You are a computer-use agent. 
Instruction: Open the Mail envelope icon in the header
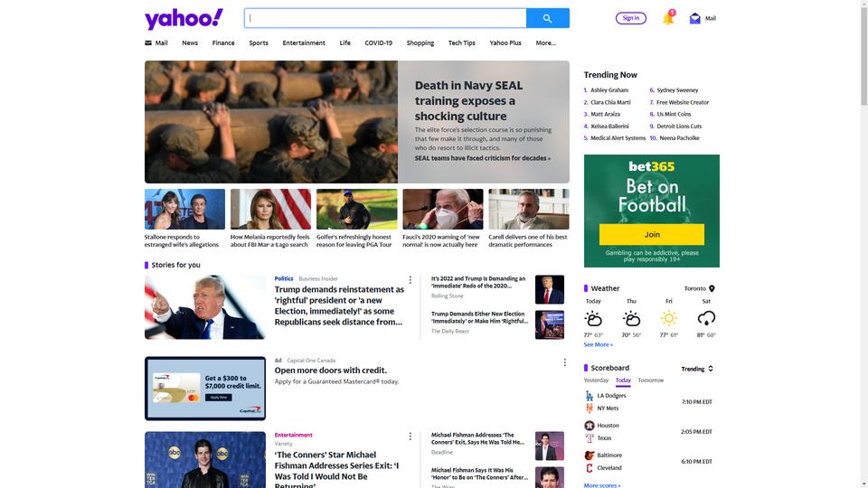(694, 18)
